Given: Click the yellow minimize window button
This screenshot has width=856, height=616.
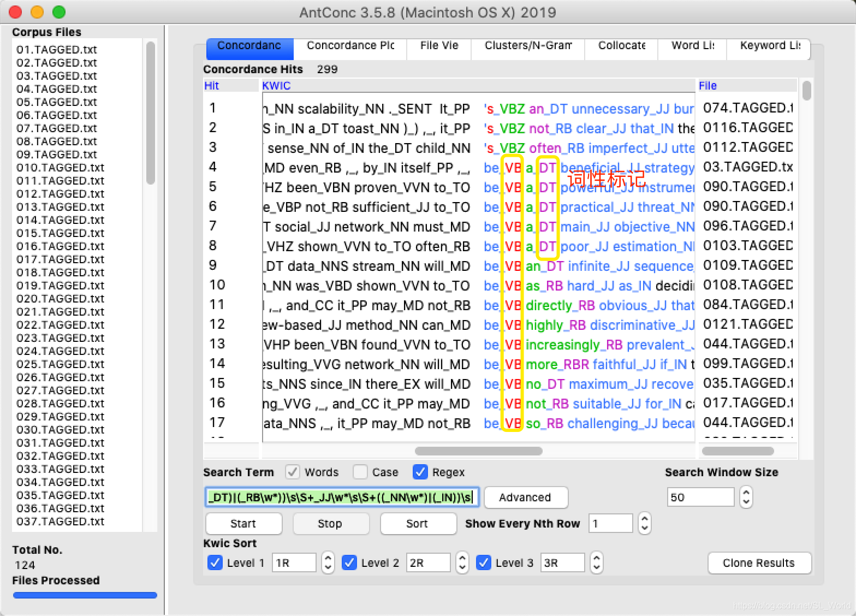Looking at the screenshot, I should [x=37, y=11].
